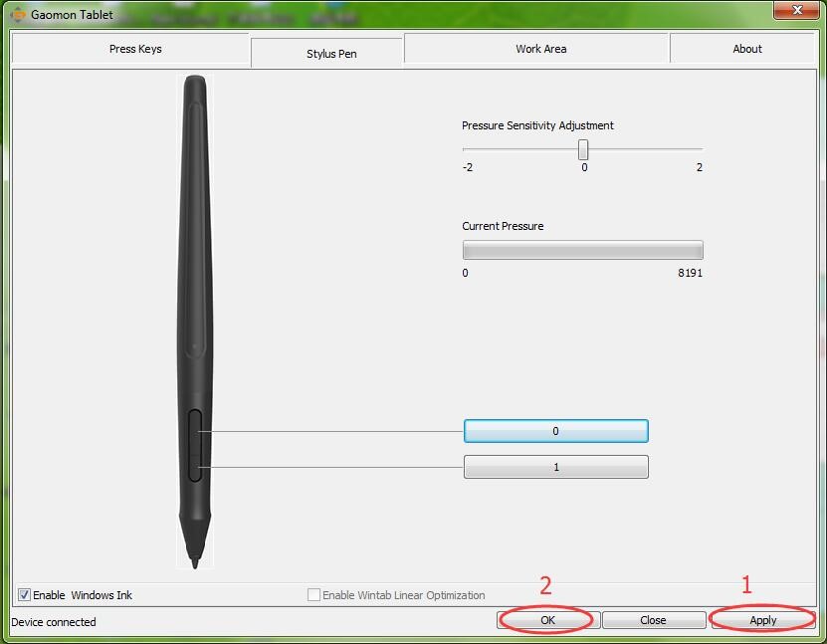Click the 'Current Pressure' label
This screenshot has height=644, width=827.
503,226
